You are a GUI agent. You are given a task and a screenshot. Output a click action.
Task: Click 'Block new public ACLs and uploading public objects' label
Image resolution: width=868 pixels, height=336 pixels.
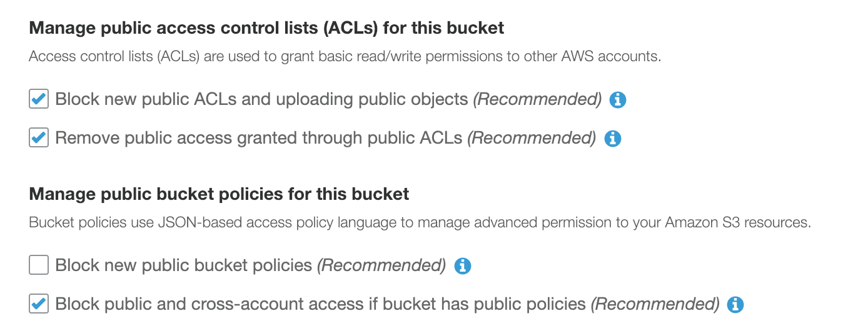[261, 99]
